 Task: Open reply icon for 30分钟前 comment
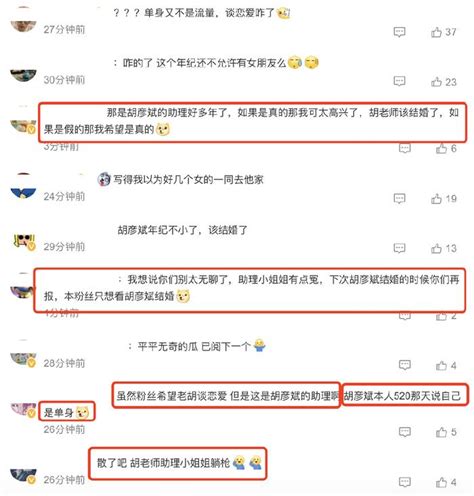pyautogui.click(x=399, y=81)
